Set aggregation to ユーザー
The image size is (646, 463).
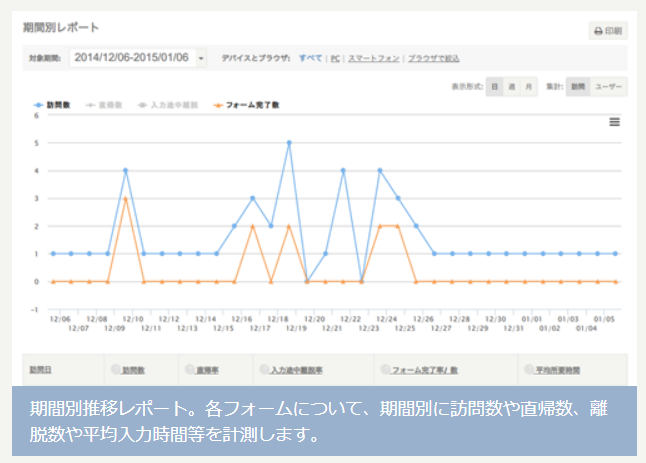point(609,87)
